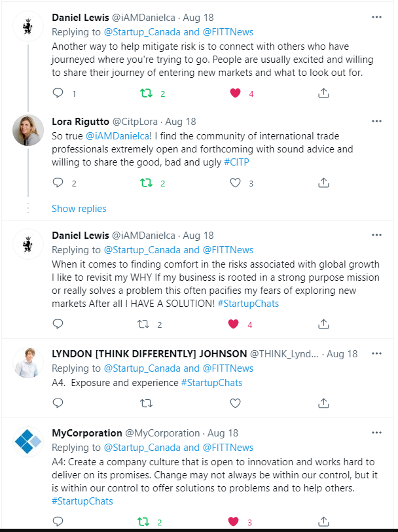
Task: Reply to Daniel Lewis's WHY tweet
Action: (x=58, y=324)
